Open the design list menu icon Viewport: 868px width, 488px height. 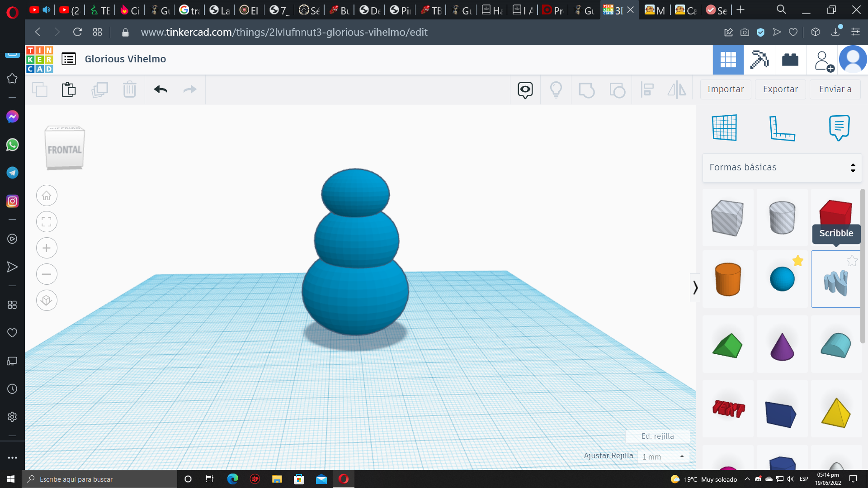pyautogui.click(x=69, y=59)
